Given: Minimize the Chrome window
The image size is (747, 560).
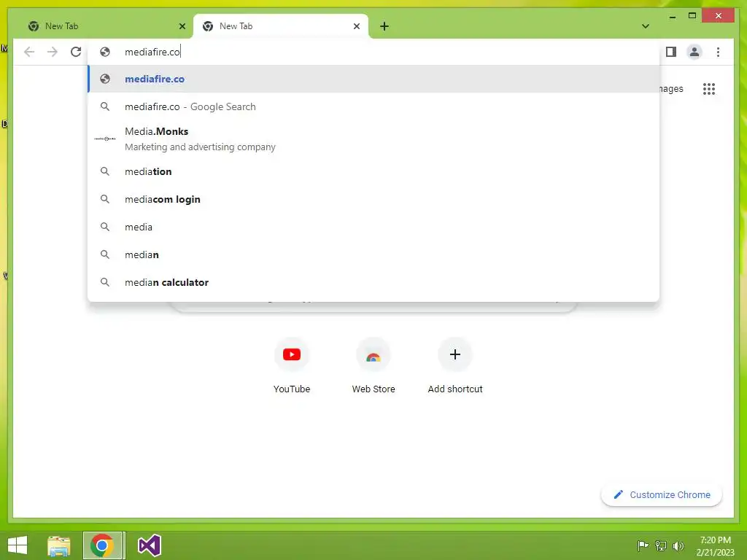Looking at the screenshot, I should point(672,16).
